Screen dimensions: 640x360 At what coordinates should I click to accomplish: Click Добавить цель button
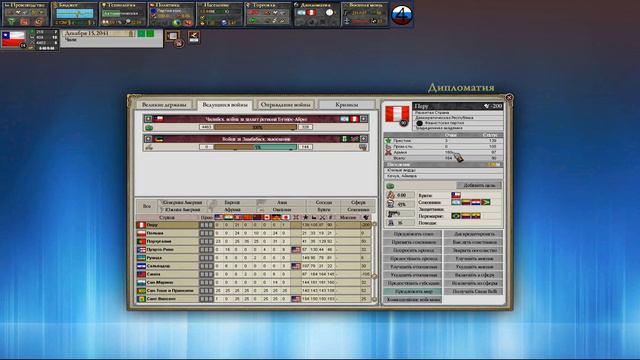[479, 185]
